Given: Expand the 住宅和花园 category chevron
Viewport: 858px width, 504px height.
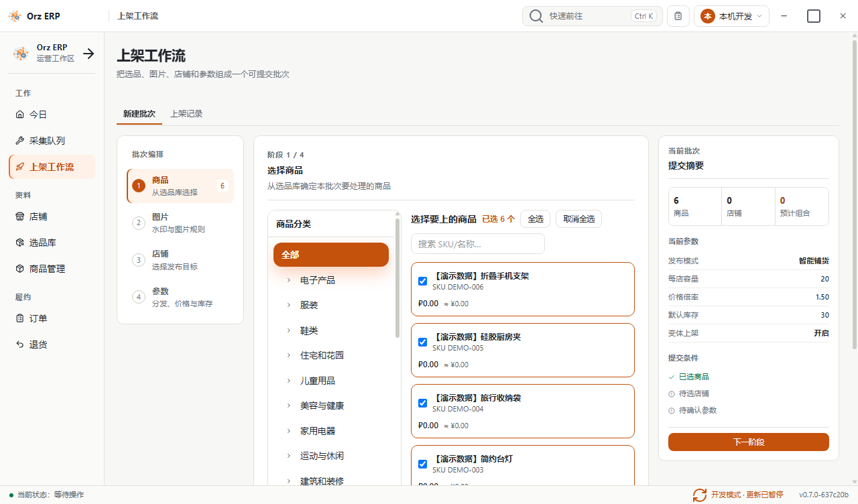Looking at the screenshot, I should (x=289, y=355).
